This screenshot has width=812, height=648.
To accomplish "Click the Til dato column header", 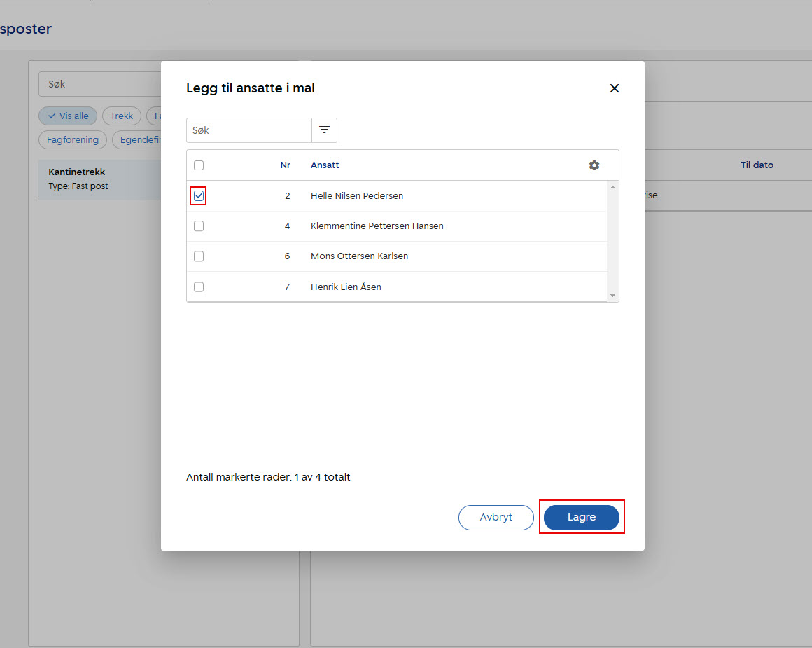I will [x=757, y=165].
